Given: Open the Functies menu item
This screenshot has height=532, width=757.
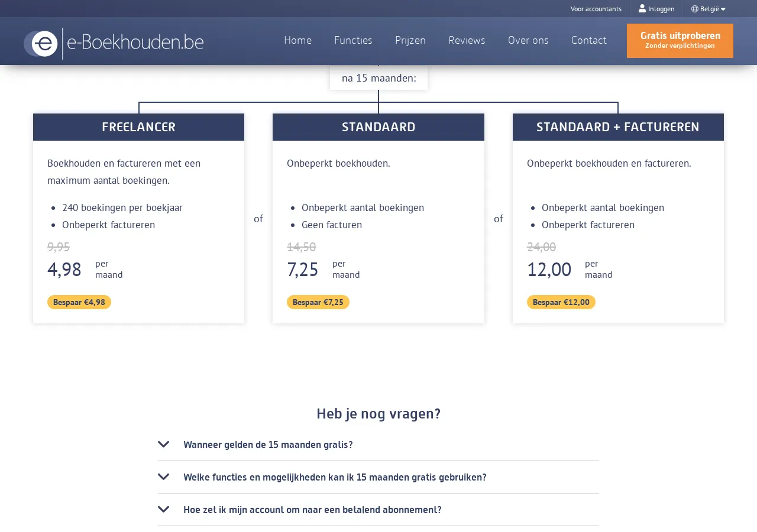Looking at the screenshot, I should [x=353, y=40].
